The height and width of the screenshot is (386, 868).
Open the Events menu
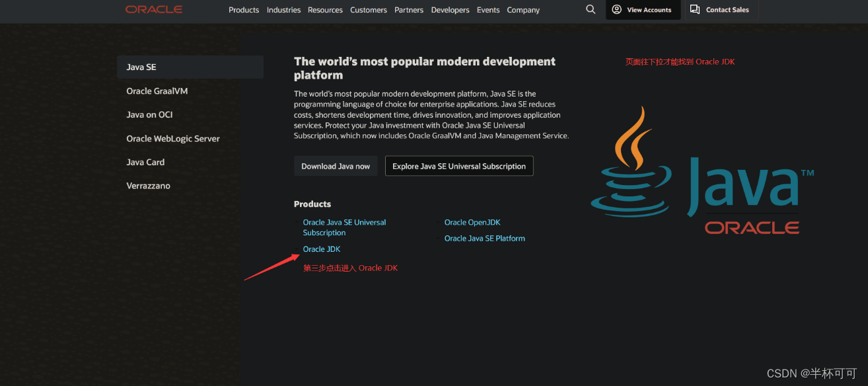(x=488, y=10)
